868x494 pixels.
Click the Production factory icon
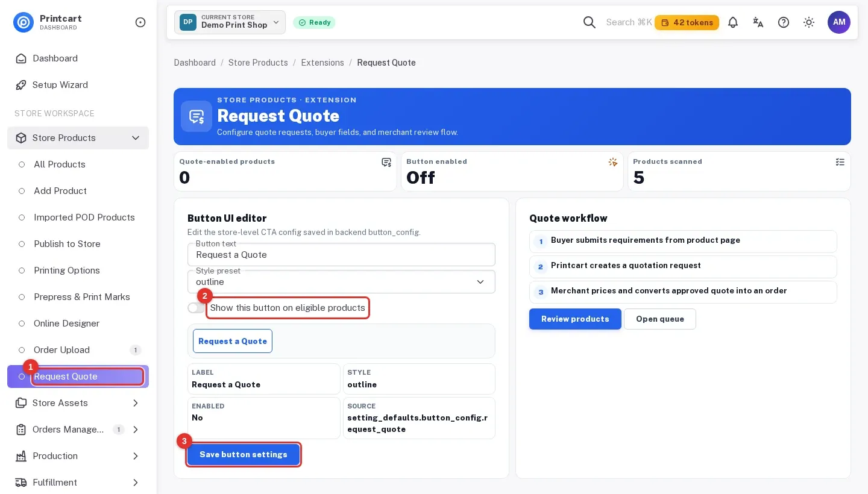pos(21,456)
